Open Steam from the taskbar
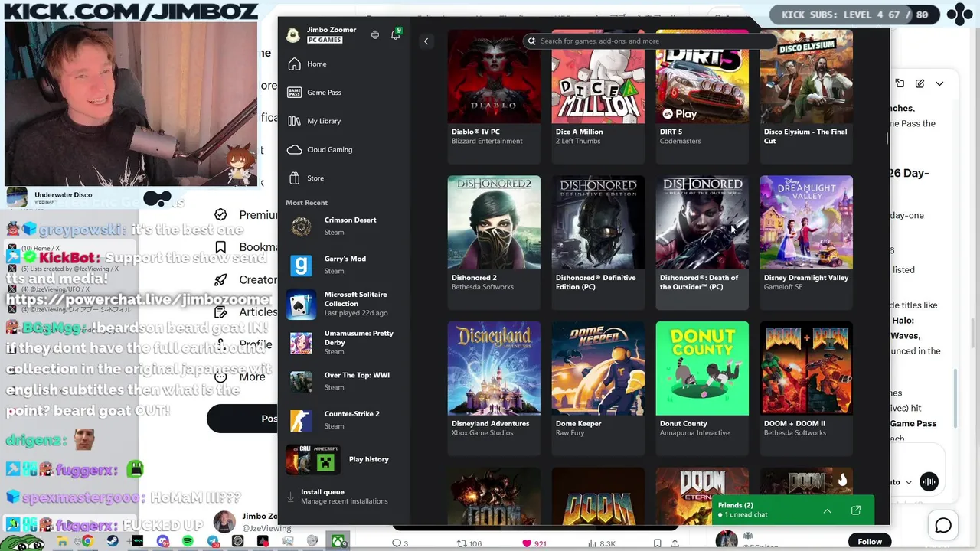This screenshot has height=551, width=980. pyautogui.click(x=113, y=542)
